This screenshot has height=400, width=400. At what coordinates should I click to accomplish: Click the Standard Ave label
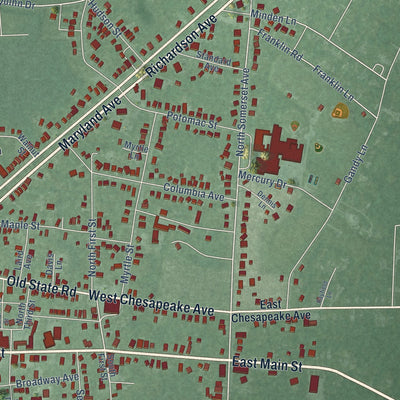tap(214, 61)
